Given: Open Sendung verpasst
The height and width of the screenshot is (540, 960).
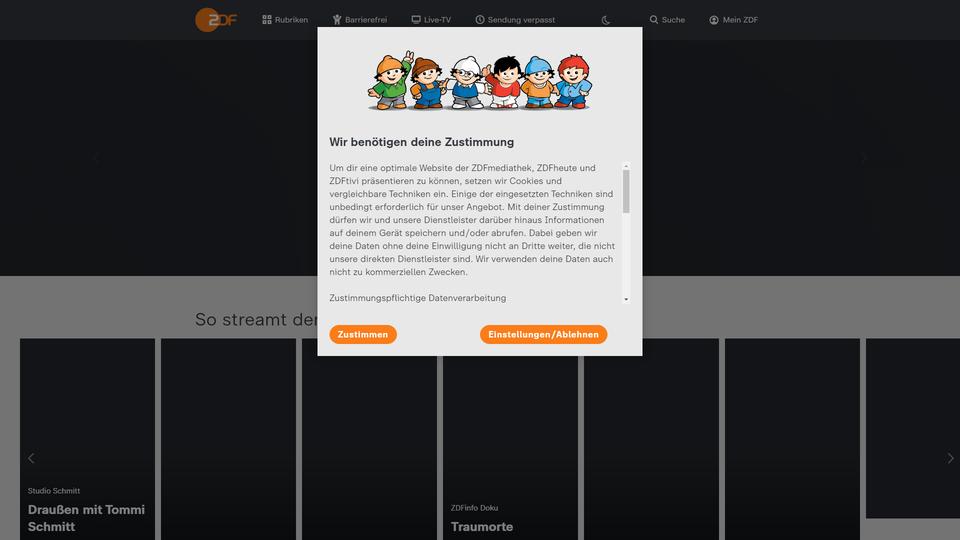Looking at the screenshot, I should click(515, 20).
